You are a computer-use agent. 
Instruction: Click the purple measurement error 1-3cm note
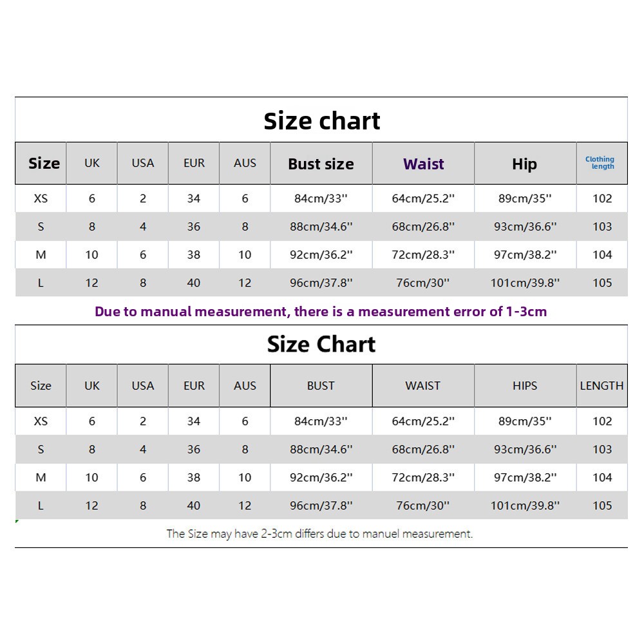321,312
